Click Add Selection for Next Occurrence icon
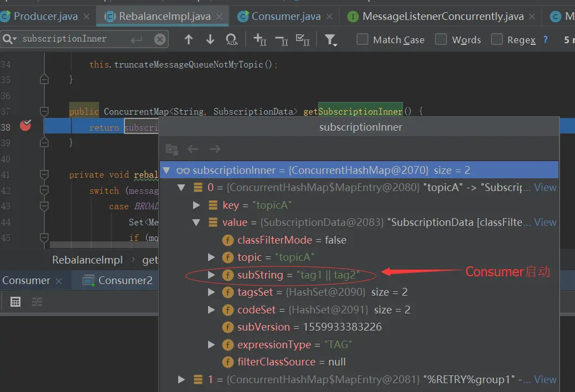This screenshot has height=392, width=575. (260, 39)
